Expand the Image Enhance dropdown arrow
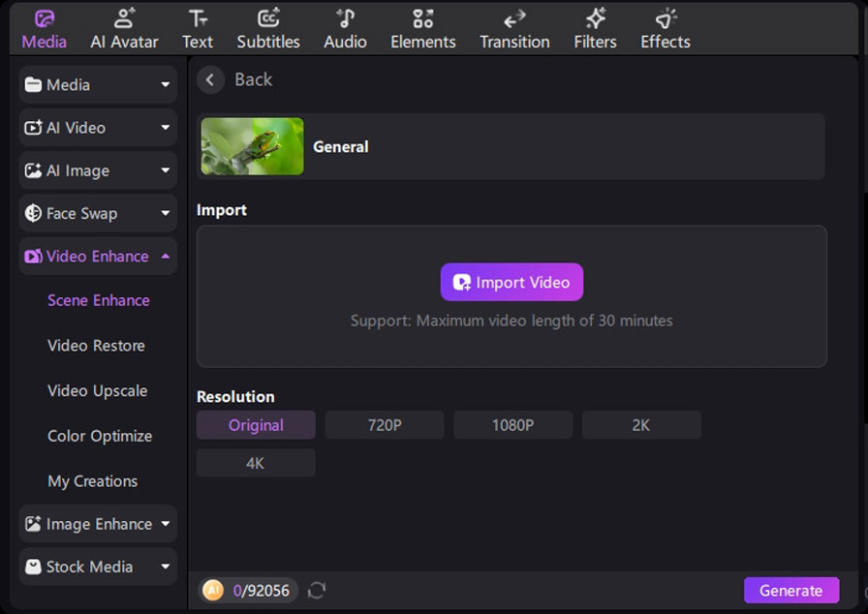This screenshot has width=868, height=614. click(x=165, y=523)
